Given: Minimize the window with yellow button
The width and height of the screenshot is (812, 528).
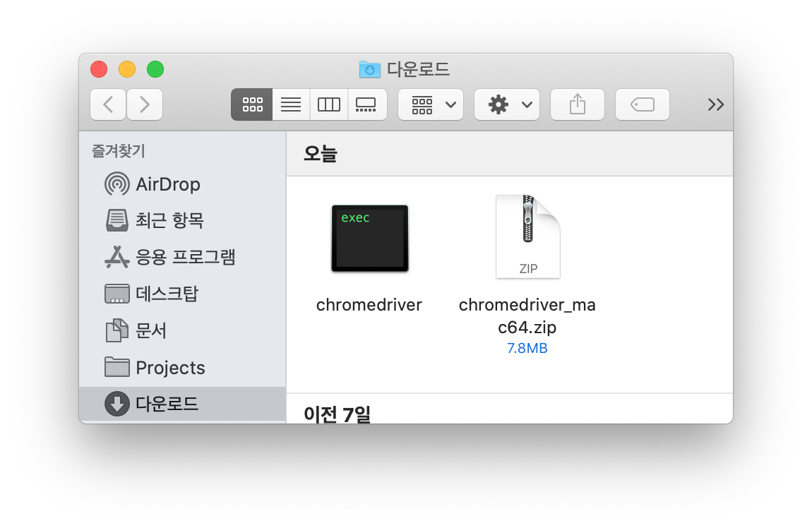Looking at the screenshot, I should coord(127,69).
